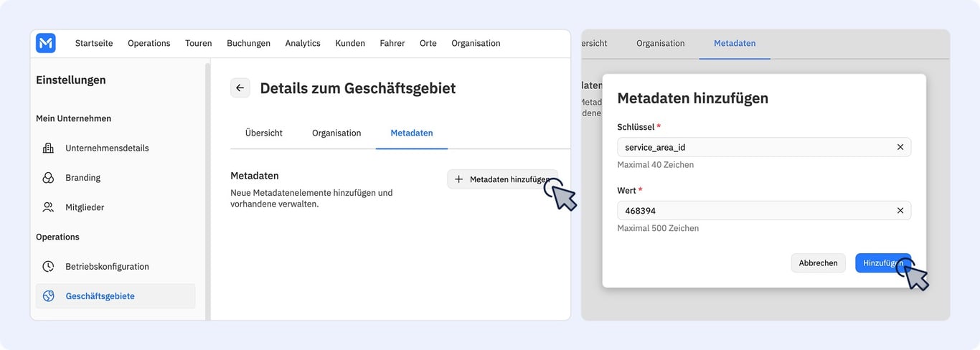Click the Einstellungen sidebar heading
Image resolution: width=980 pixels, height=350 pixels.
[71, 80]
